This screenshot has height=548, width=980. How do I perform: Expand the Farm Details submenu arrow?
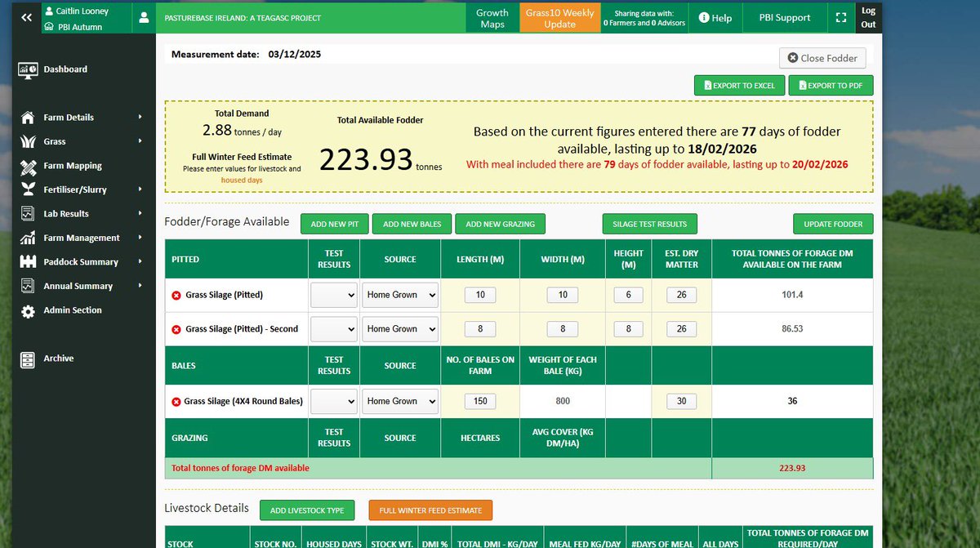click(x=140, y=117)
